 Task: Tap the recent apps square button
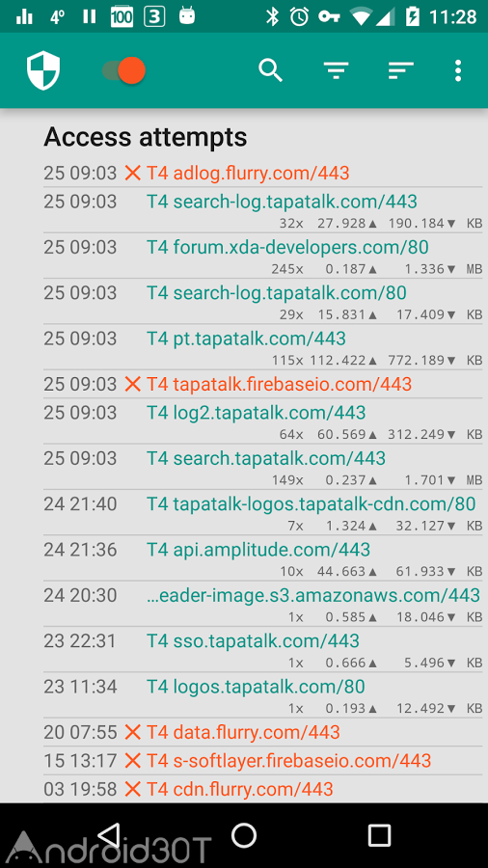379,835
